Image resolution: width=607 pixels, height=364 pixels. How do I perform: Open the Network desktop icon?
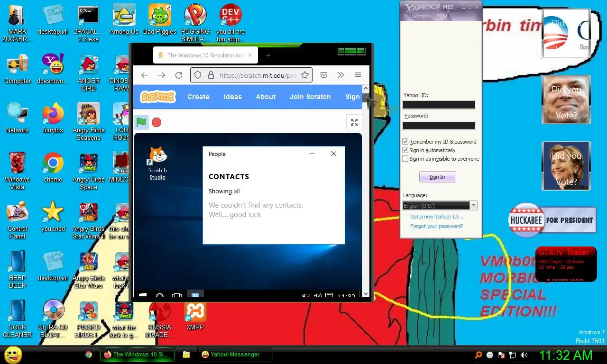(x=18, y=118)
